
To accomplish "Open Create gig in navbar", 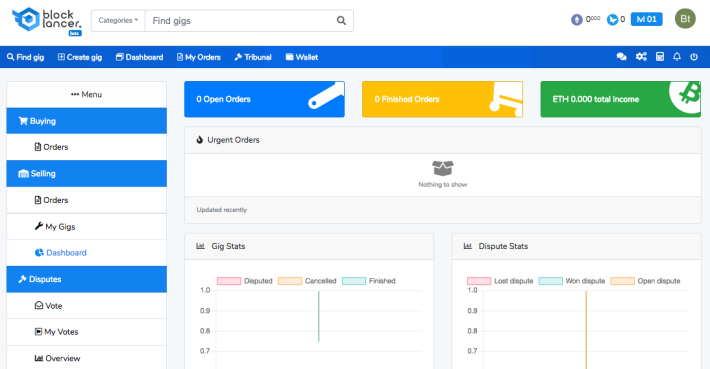I will pyautogui.click(x=80, y=57).
